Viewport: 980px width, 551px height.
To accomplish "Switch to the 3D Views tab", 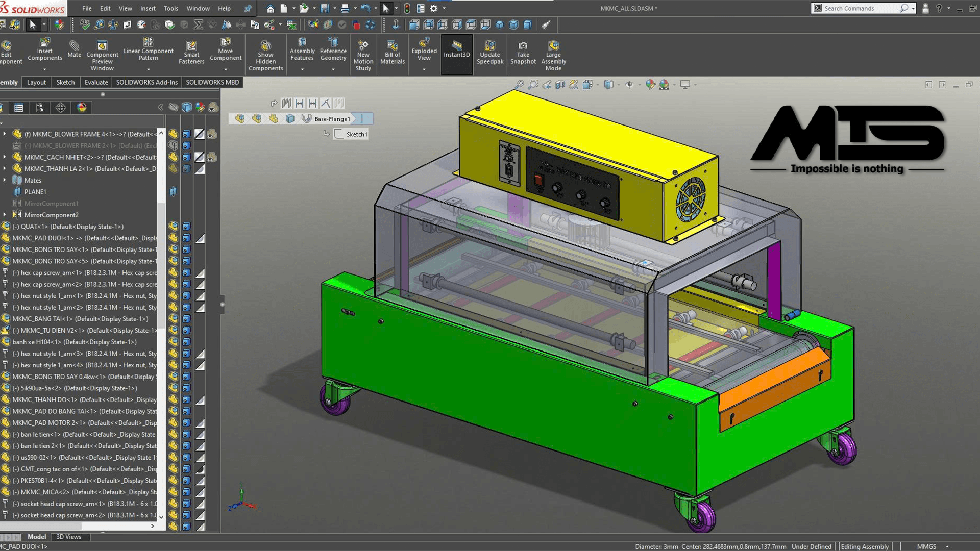I will [x=68, y=537].
